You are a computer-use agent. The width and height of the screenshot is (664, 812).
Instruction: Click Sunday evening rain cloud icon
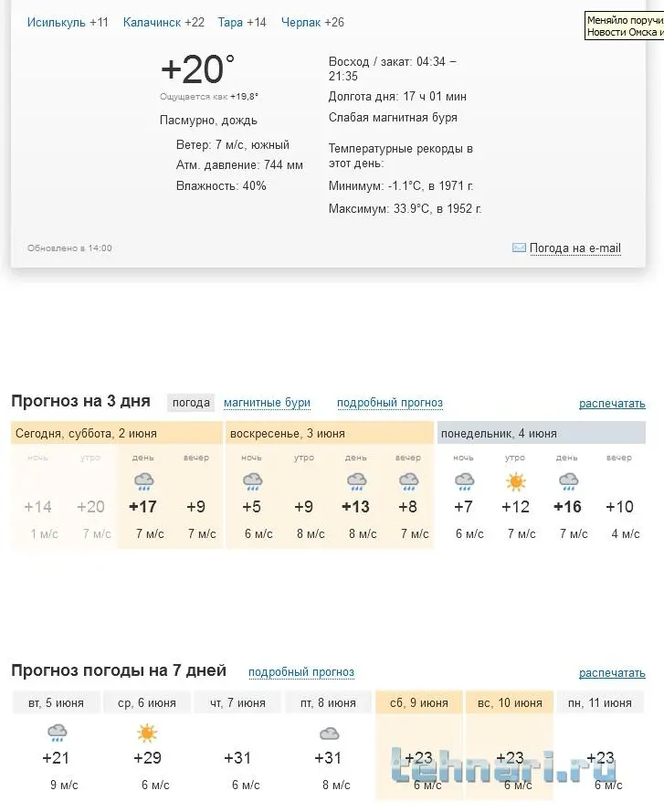point(408,481)
